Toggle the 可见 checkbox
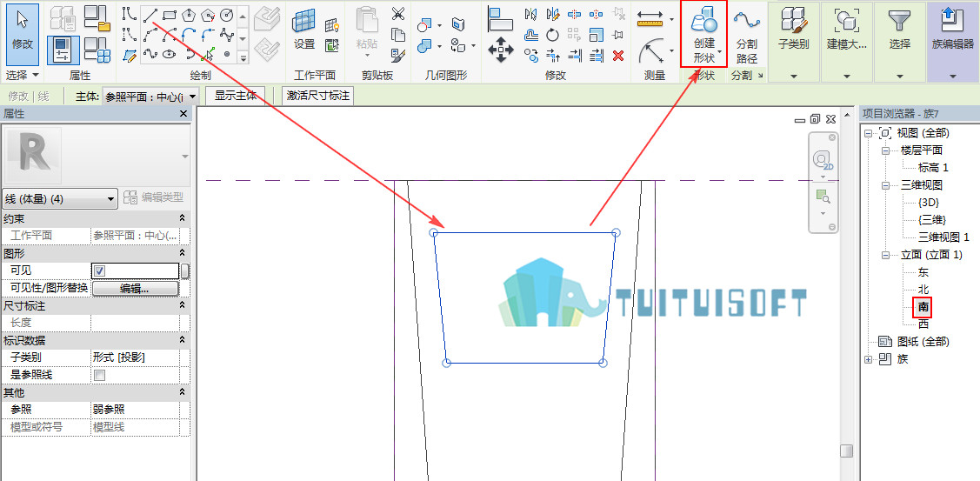The height and width of the screenshot is (481, 980). coord(99,271)
